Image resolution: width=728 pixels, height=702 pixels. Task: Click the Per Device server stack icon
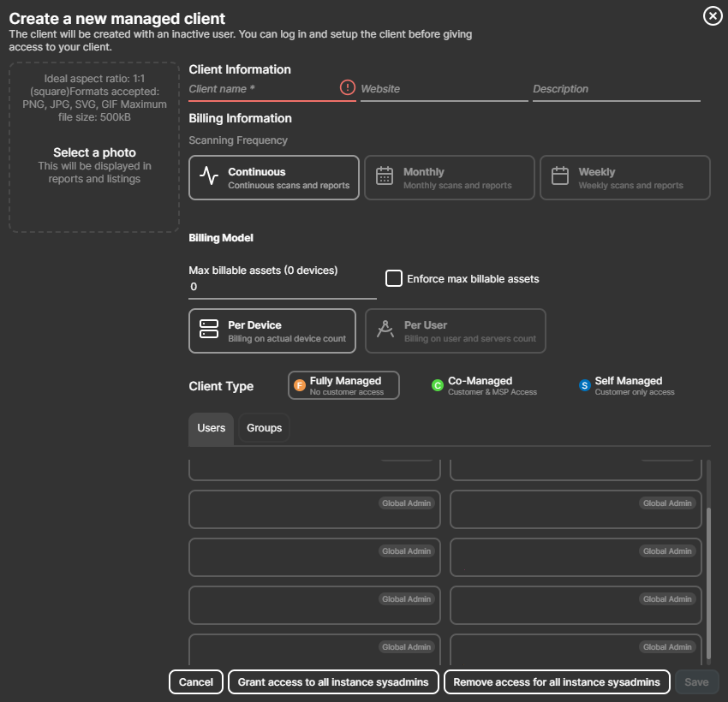tap(209, 329)
